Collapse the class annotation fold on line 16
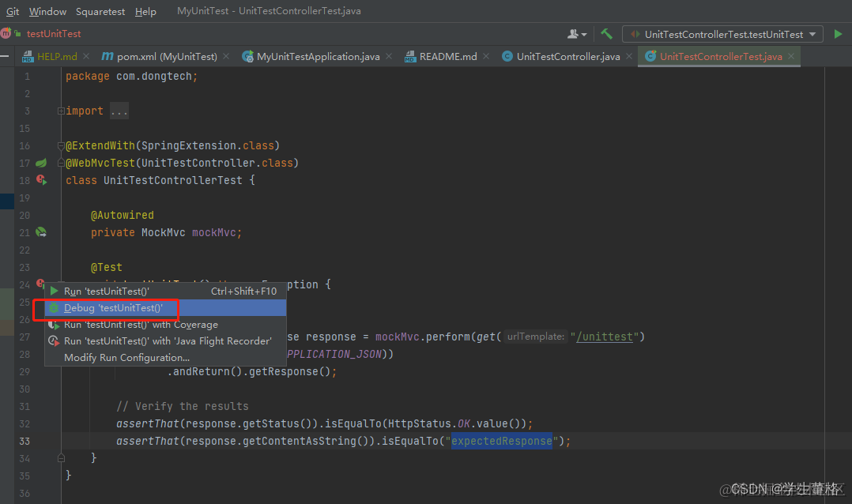The width and height of the screenshot is (852, 504). tap(61, 145)
